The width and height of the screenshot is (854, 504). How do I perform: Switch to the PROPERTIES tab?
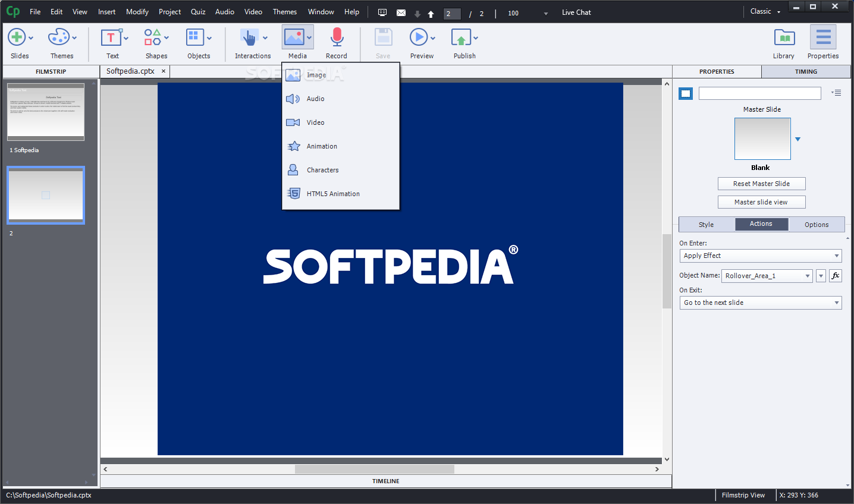coord(717,71)
